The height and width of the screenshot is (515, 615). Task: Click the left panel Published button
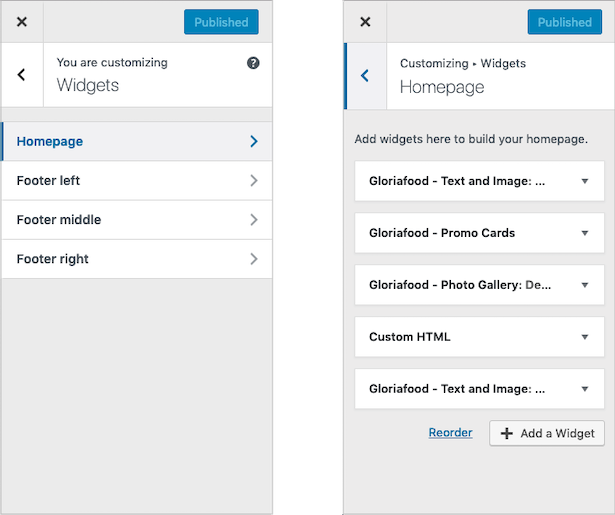pyautogui.click(x=221, y=22)
